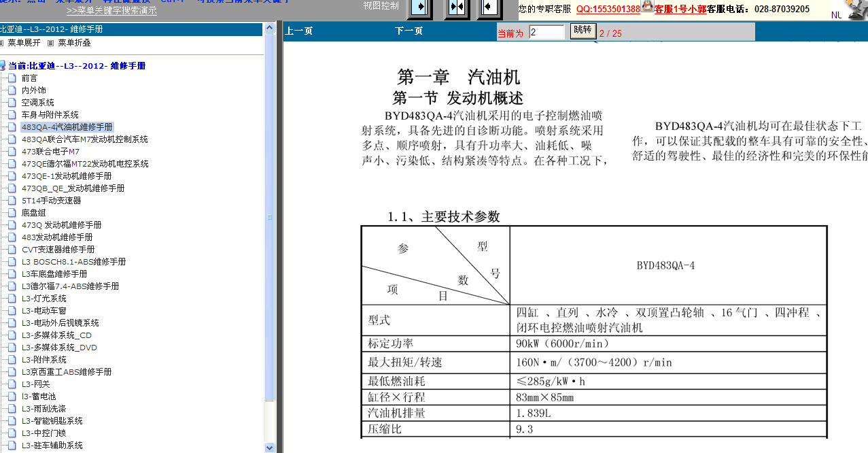Click the QQ:1553501388 contact link
868x453 pixels.
pos(608,9)
